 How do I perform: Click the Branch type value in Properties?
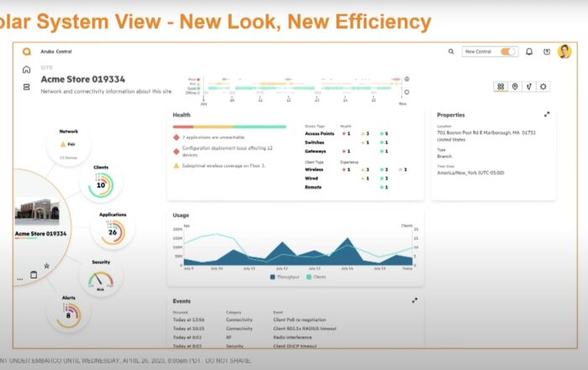pos(444,156)
